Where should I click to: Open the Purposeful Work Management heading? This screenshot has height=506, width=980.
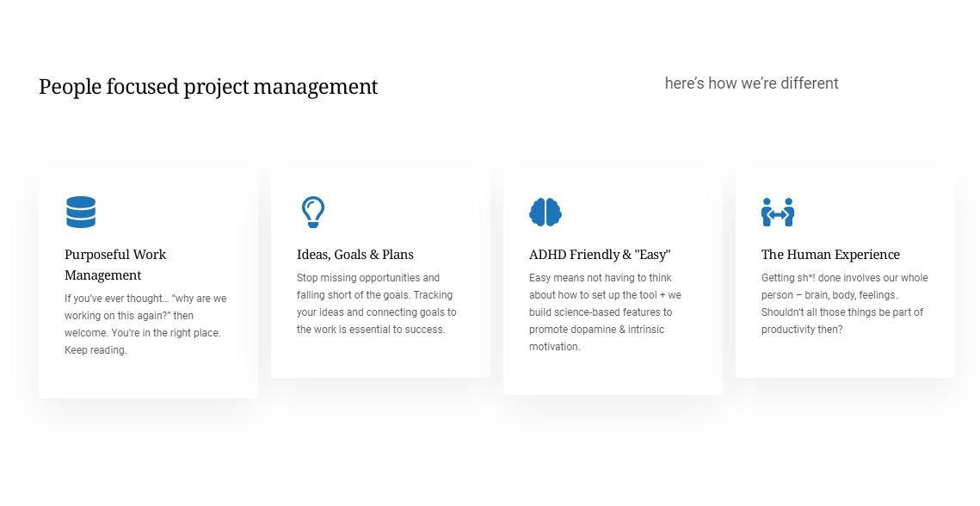[115, 264]
